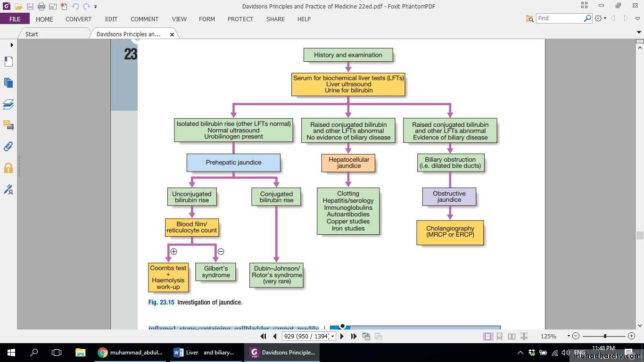Expand the quick access toolbar customize arrow
Image resolution: width=644 pixels, height=362 pixels.
(x=96, y=7)
